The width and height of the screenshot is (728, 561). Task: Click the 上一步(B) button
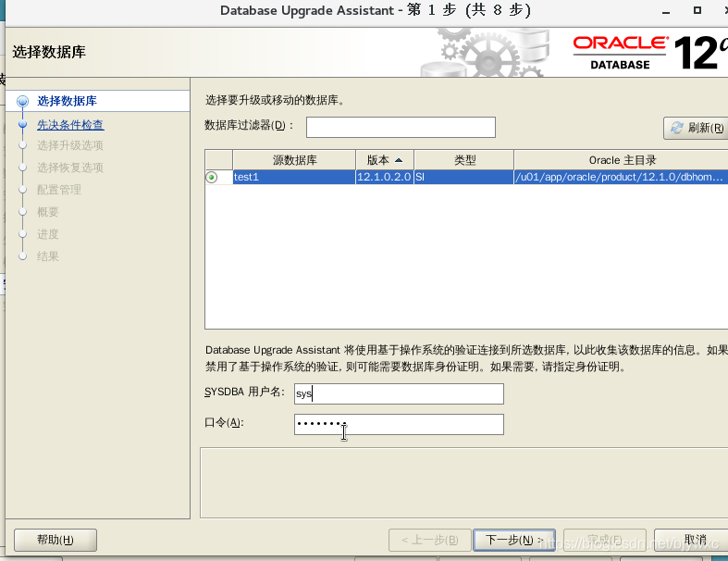430,540
